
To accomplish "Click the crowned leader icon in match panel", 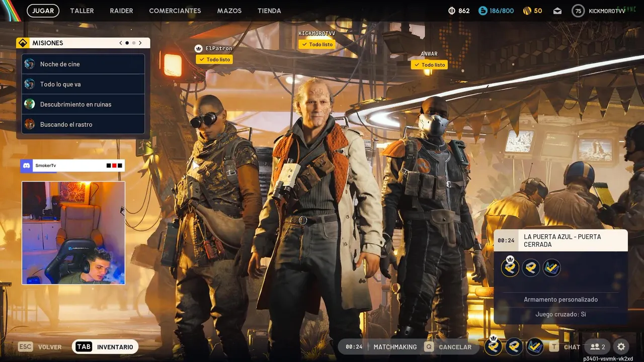I will (510, 266).
